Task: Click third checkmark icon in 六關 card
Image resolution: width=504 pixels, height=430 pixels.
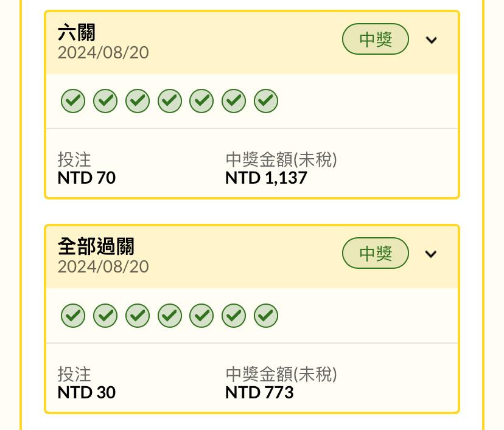Action: (x=138, y=101)
